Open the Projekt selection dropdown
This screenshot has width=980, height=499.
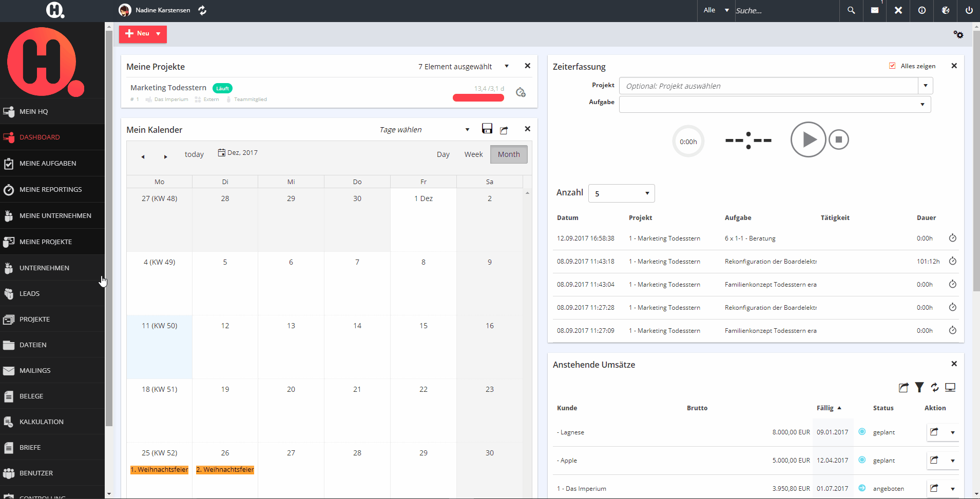coord(925,86)
